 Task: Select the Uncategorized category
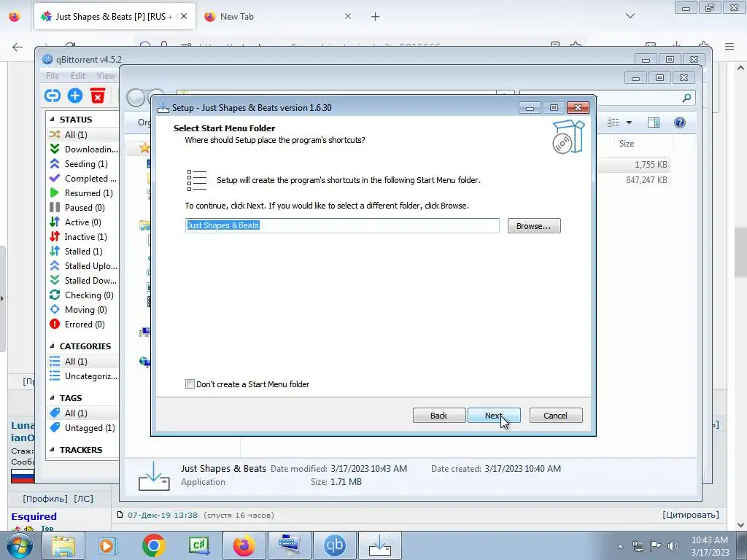83,376
